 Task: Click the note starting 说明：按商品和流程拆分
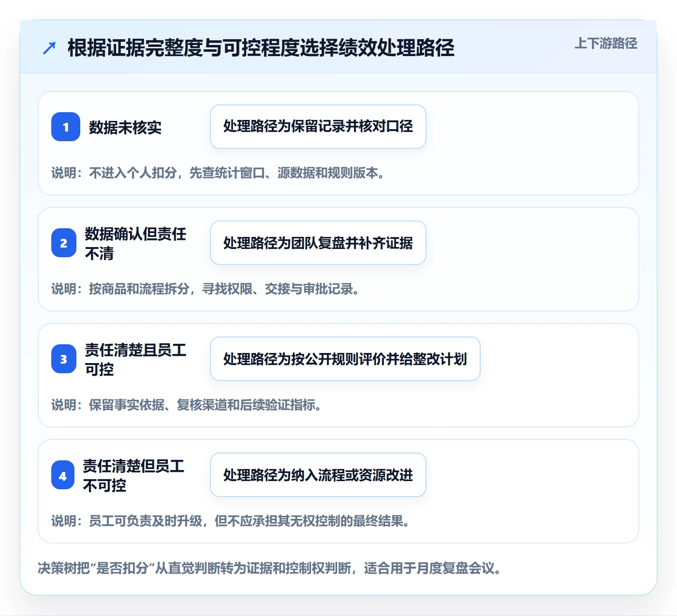[206, 289]
